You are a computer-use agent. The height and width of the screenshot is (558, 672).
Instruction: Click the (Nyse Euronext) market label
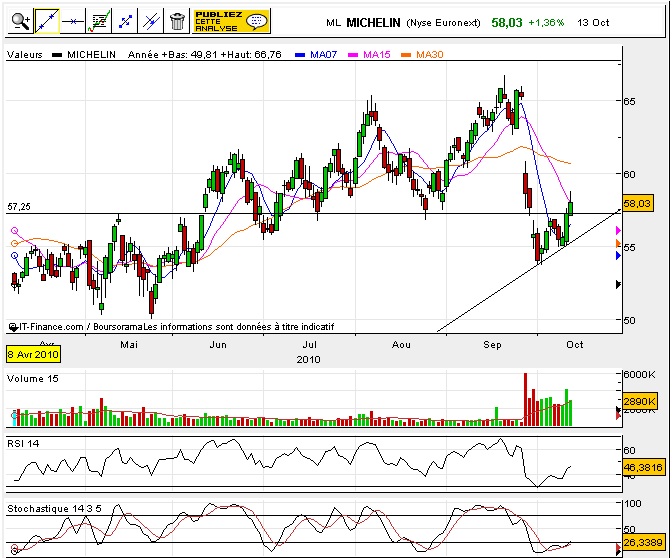(x=443, y=23)
